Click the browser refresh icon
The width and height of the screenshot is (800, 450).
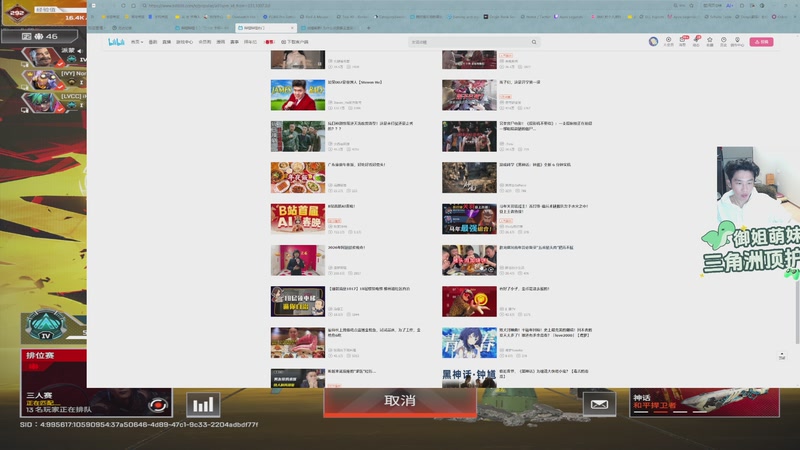pos(123,6)
